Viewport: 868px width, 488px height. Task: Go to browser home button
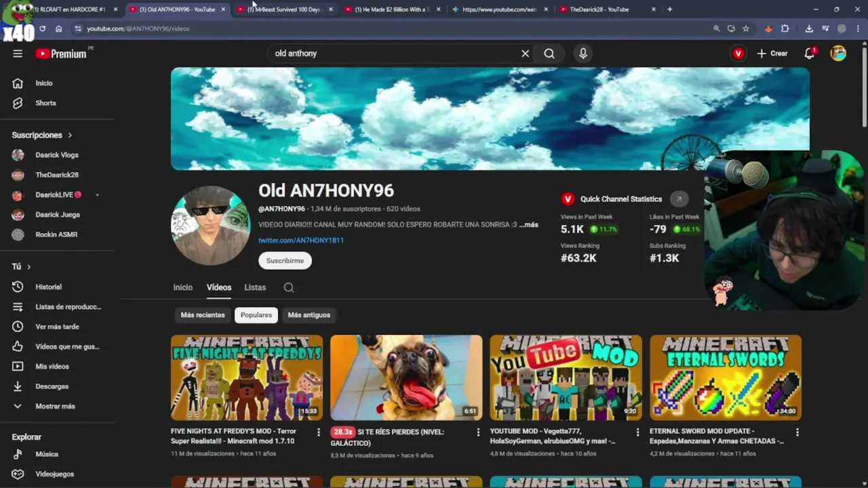coord(59,28)
